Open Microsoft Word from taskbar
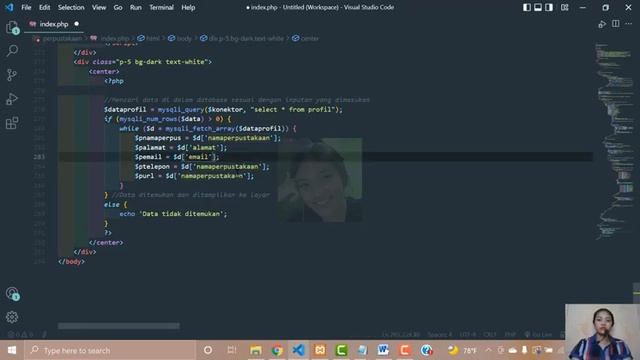Viewport: 640px width, 360px height. pyautogui.click(x=383, y=350)
